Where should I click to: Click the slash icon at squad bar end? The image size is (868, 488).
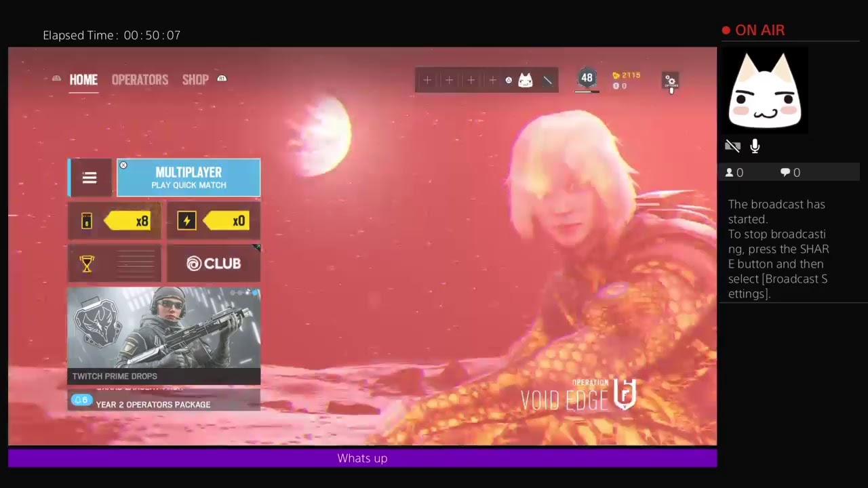[x=548, y=80]
